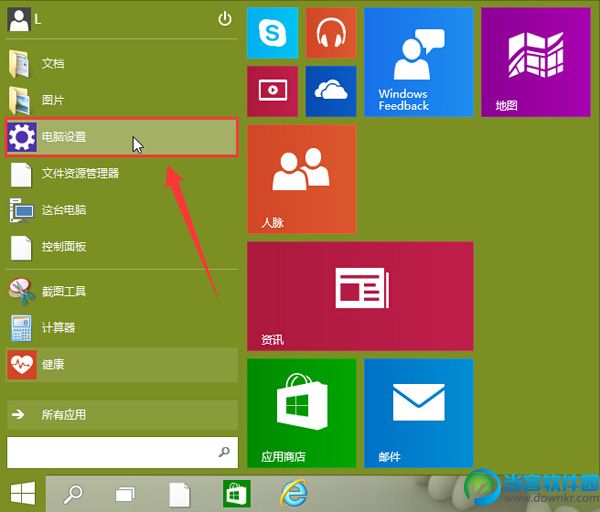
Task: Launch Internet Explorer from the taskbar
Action: tap(294, 493)
